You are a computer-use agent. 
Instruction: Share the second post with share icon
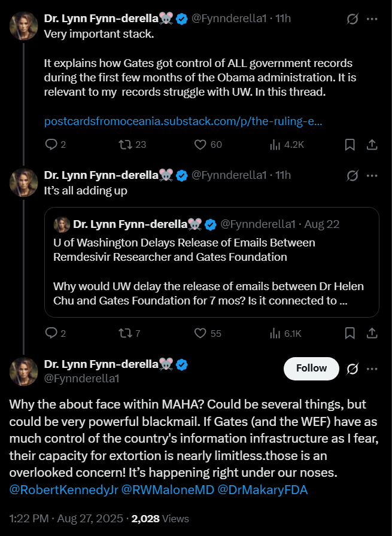tap(372, 333)
